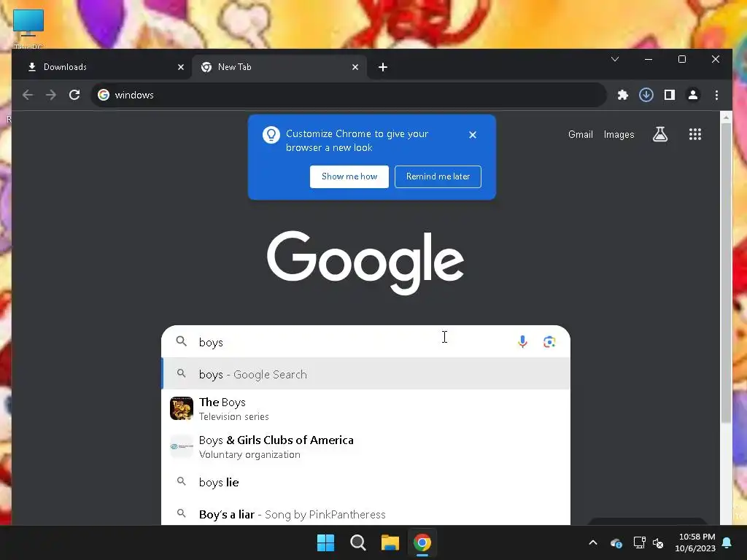Search by image with Google Lens
This screenshot has width=747, height=560.
click(549, 342)
